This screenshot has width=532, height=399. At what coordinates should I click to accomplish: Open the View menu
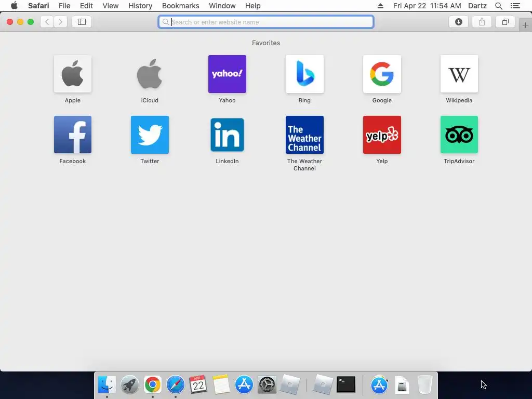pyautogui.click(x=111, y=6)
